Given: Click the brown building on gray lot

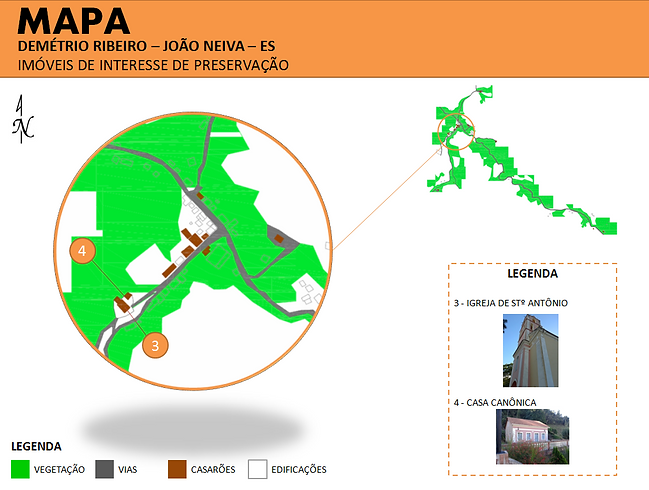Looking at the screenshot, I should click(279, 238).
